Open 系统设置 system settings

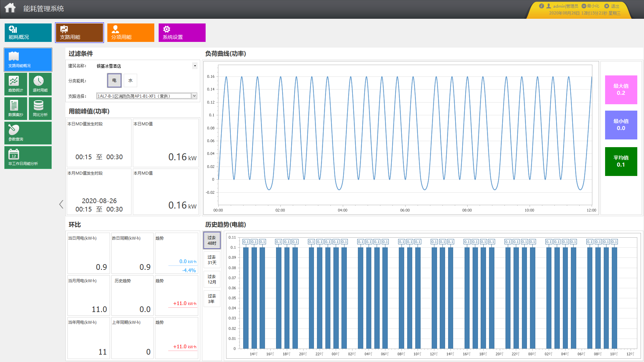pos(182,33)
